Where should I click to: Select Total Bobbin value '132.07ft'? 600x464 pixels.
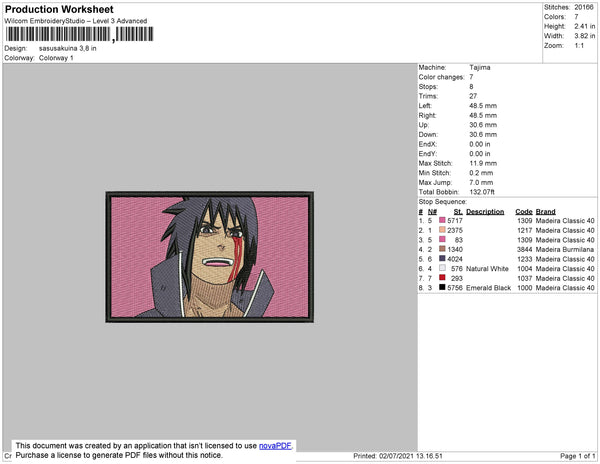tap(482, 192)
